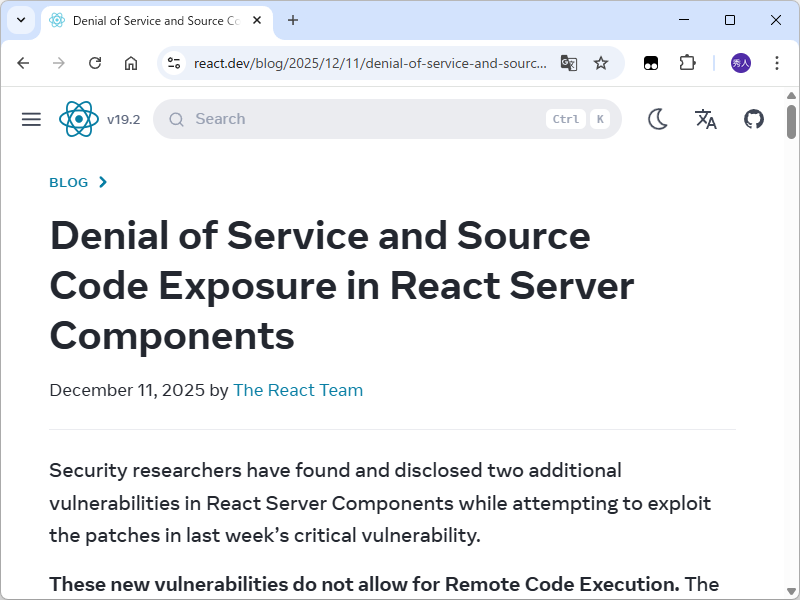Open Chrome's three-dot options menu

777,62
